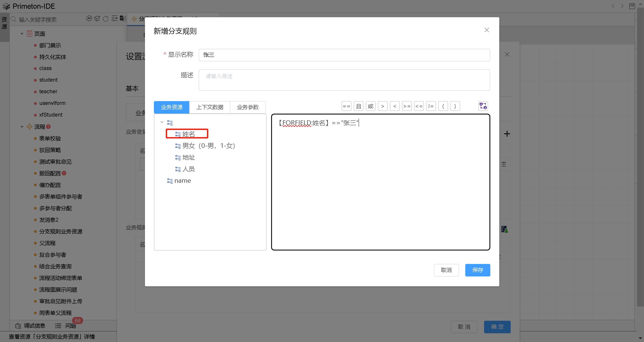Insert the left parenthesis operator

[443, 106]
